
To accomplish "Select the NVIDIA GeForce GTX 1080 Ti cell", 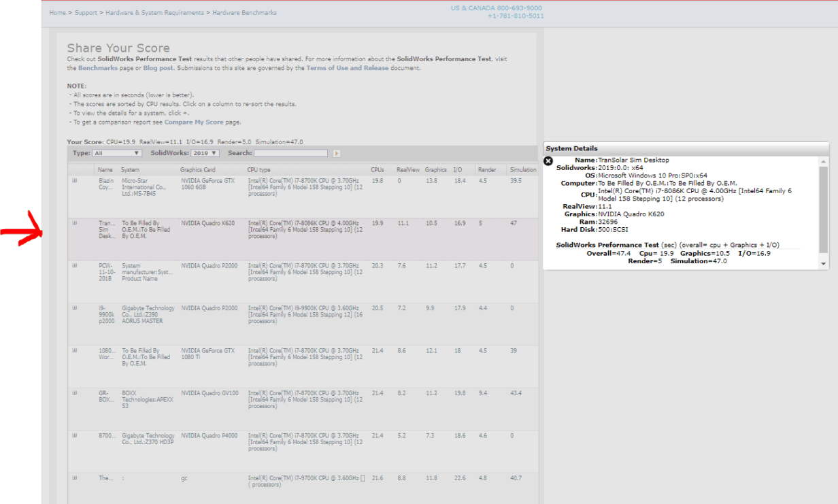I will [x=207, y=354].
